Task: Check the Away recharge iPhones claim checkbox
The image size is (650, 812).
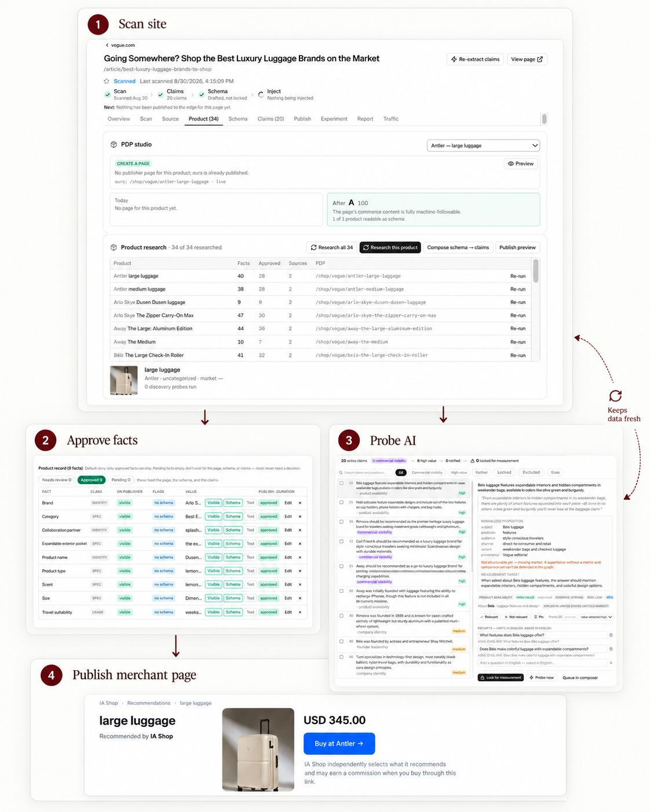Action: point(342,591)
